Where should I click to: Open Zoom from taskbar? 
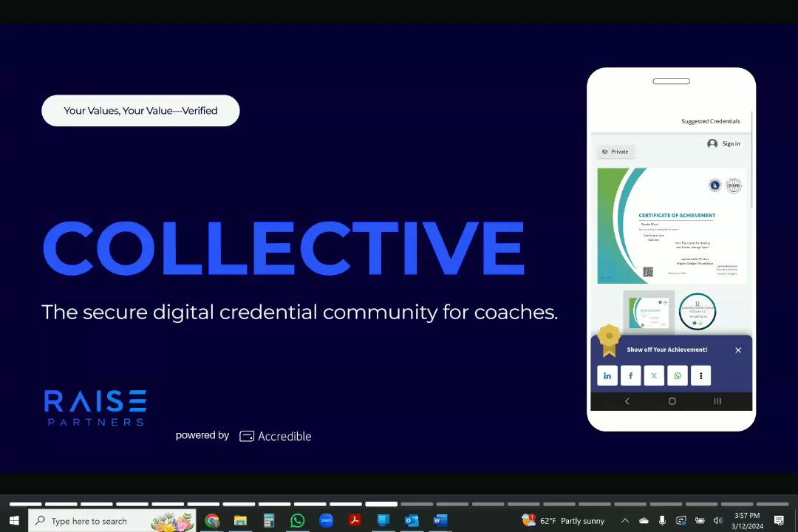[x=327, y=520]
